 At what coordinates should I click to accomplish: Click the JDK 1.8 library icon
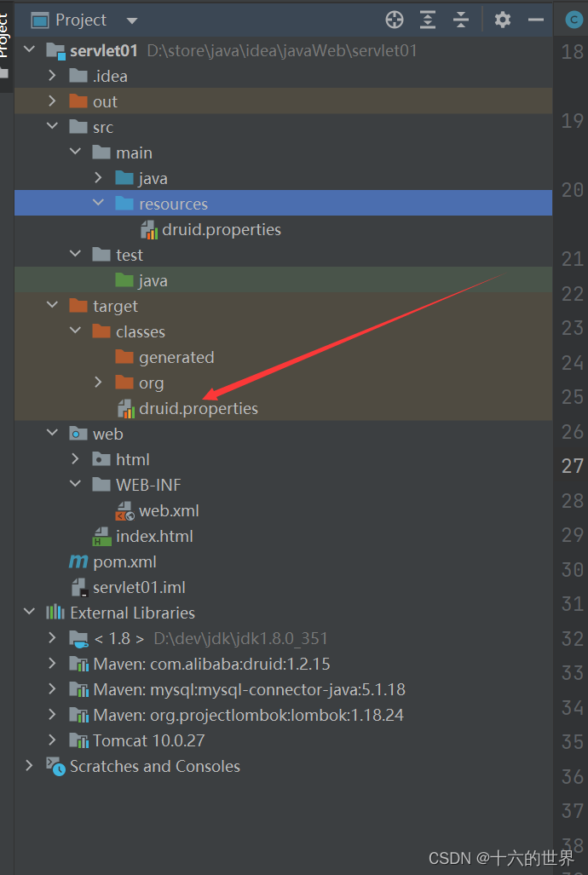click(78, 639)
